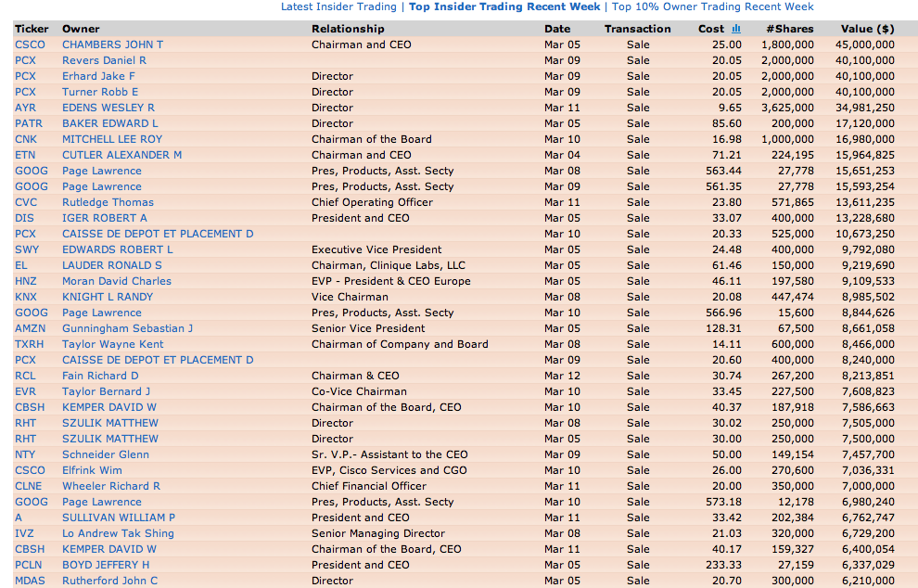This screenshot has width=918, height=588.
Task: Open the TXRH ticker link
Action: (x=29, y=344)
